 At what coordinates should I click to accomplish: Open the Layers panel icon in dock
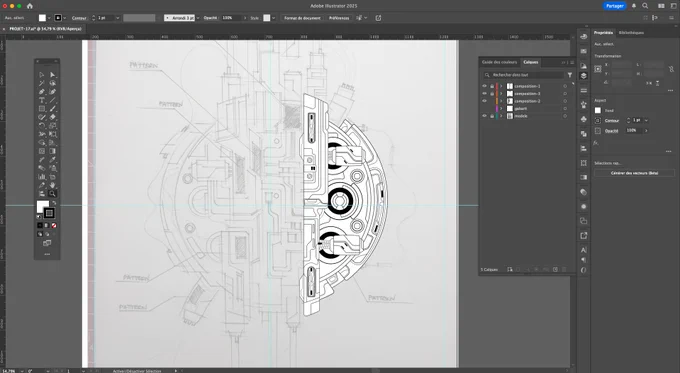pos(584,75)
